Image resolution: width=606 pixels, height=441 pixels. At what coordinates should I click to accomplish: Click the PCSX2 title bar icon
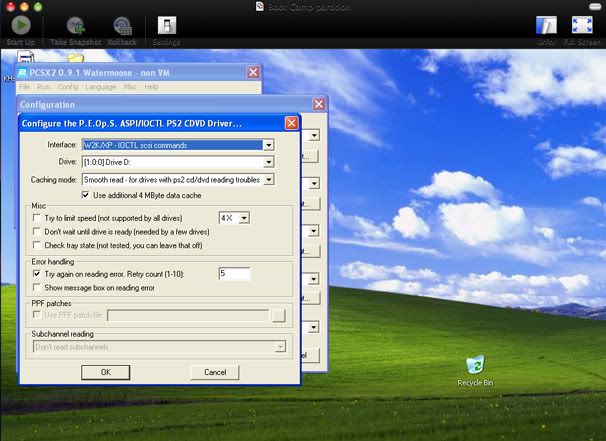23,73
